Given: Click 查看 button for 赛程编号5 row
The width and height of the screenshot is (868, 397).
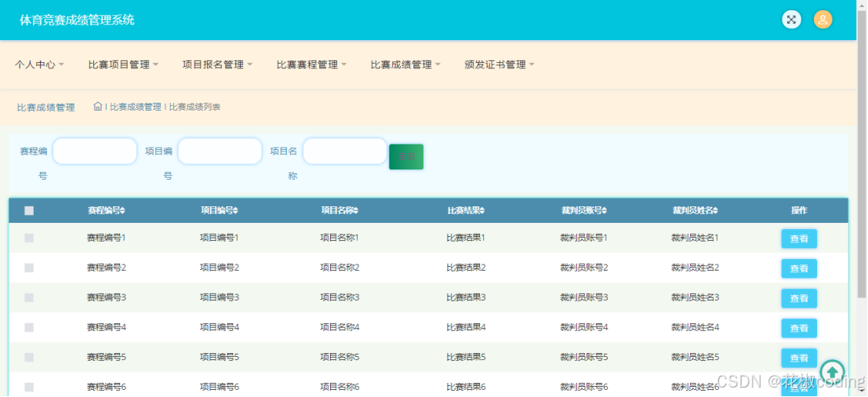Looking at the screenshot, I should [799, 359].
